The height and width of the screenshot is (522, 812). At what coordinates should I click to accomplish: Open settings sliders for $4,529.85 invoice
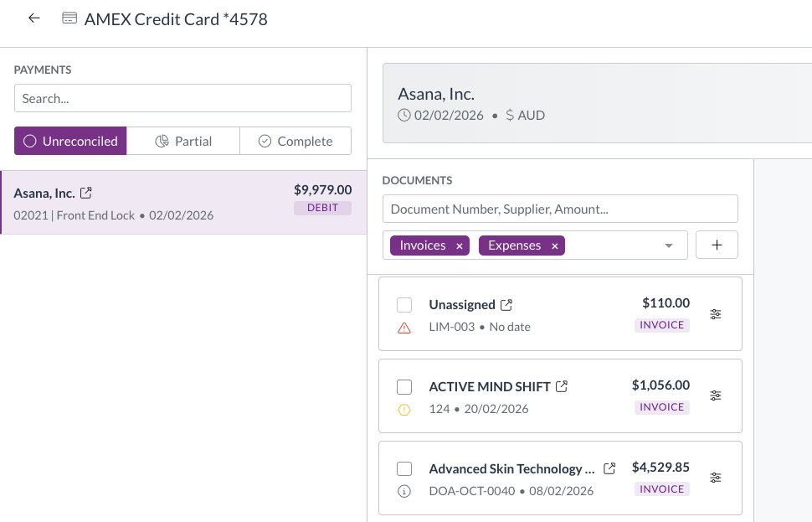point(715,478)
